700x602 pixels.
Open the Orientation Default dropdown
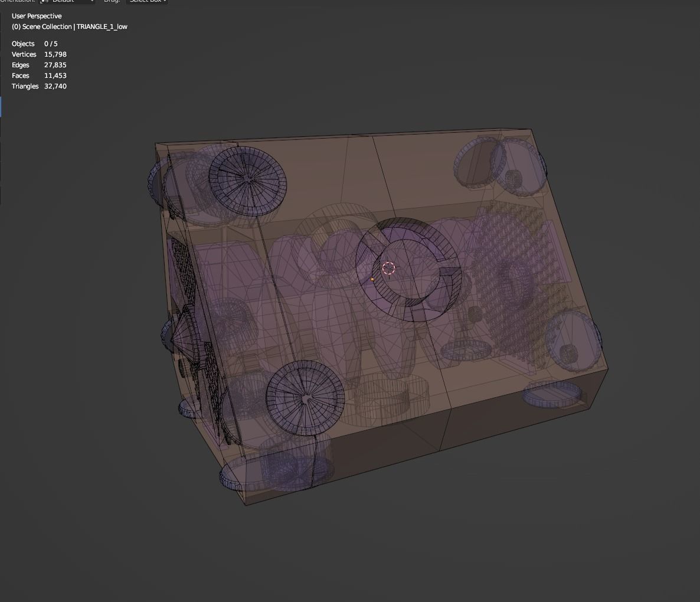point(67,1)
